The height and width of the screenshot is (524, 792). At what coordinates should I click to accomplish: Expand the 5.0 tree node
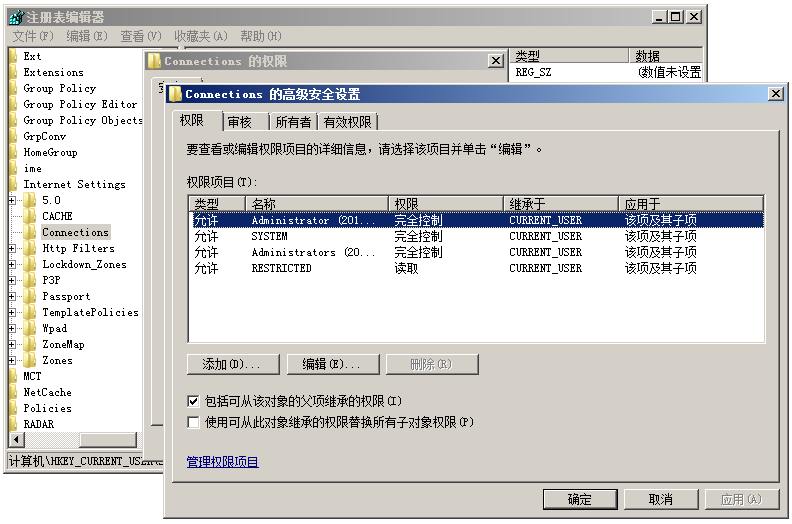[x=13, y=200]
